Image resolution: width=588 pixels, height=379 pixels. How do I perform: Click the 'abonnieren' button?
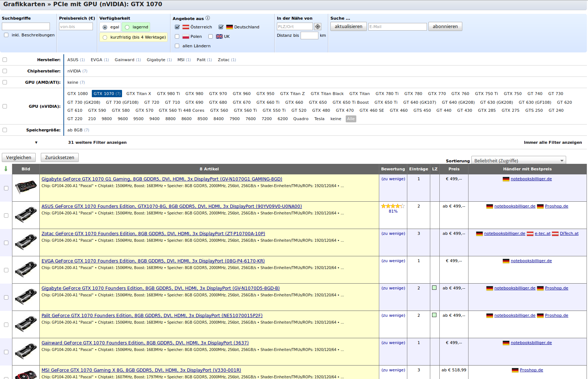[445, 27]
